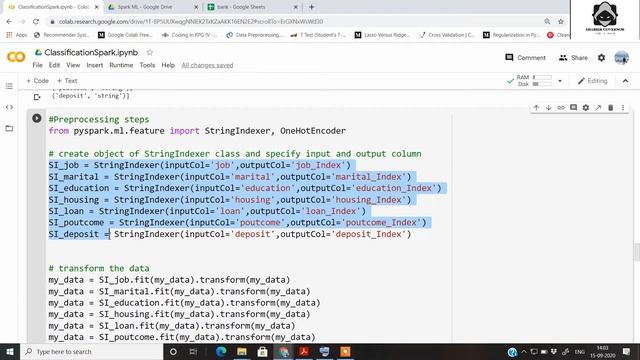Click the SI_deposit StringIndexer code line
The height and width of the screenshot is (360, 640).
pyautogui.click(x=230, y=234)
